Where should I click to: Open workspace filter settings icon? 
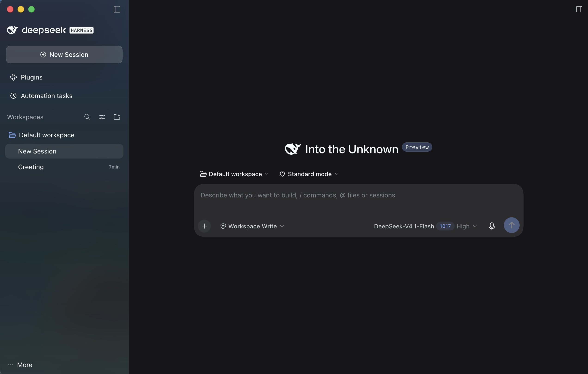point(102,117)
